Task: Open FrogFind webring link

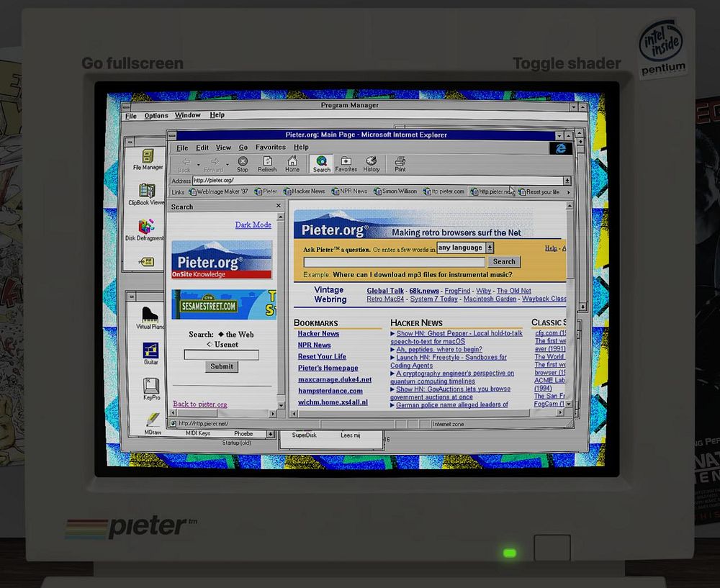Action: click(457, 291)
